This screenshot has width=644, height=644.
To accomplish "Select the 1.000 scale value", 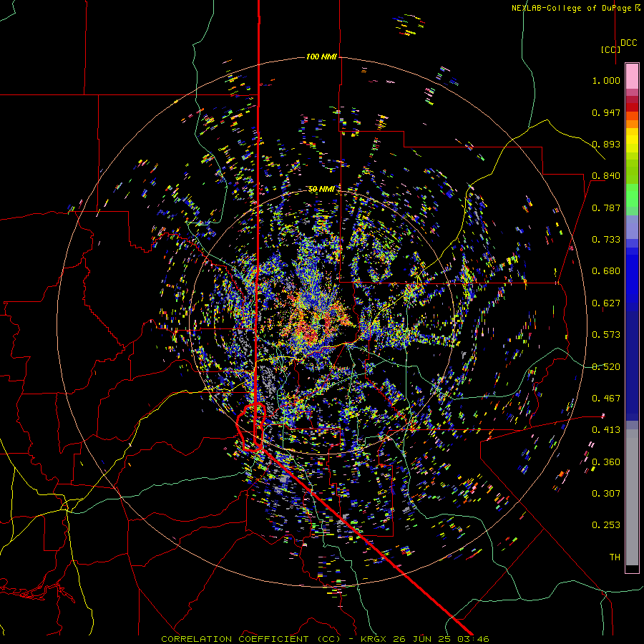I will [606, 80].
